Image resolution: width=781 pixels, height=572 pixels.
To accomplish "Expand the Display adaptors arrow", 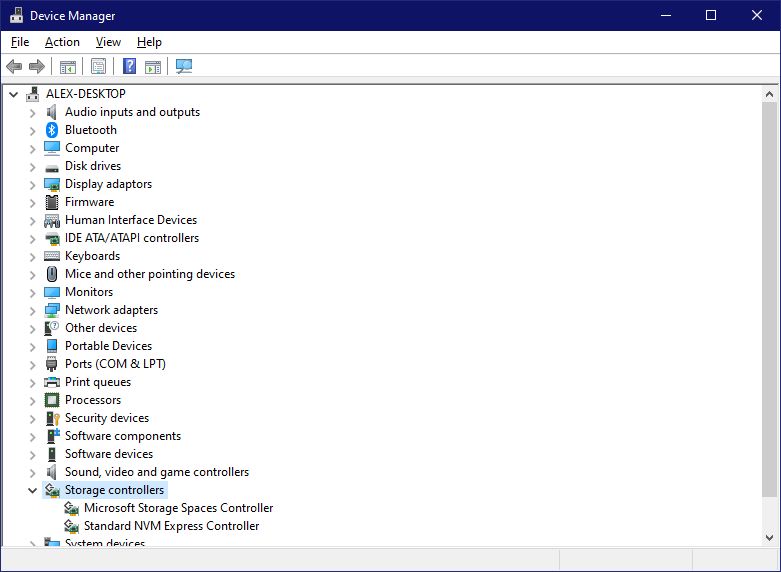I will coord(32,185).
